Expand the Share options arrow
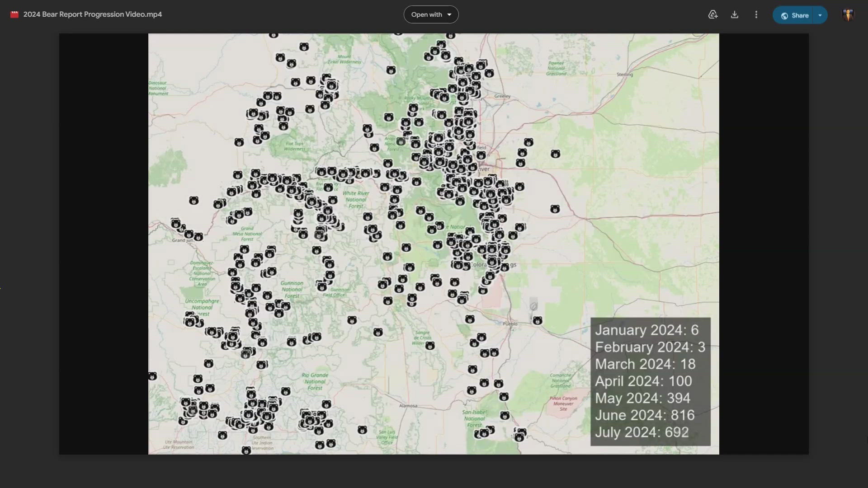The height and width of the screenshot is (488, 868). [820, 15]
